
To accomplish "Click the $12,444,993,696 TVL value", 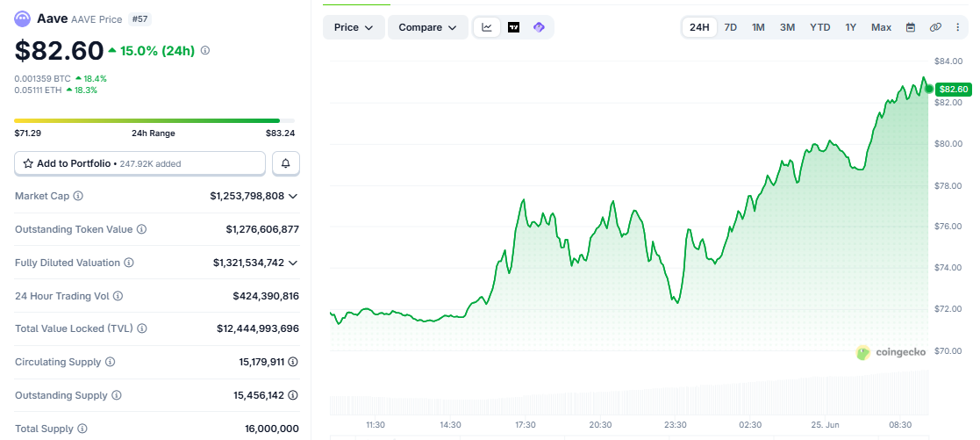I will 258,328.
